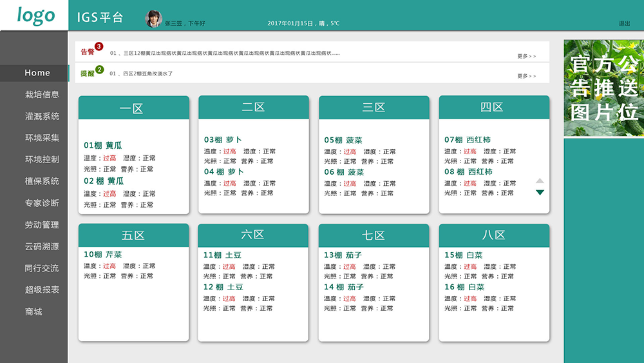
Task: Click the 一区 zone card header
Action: 133,108
